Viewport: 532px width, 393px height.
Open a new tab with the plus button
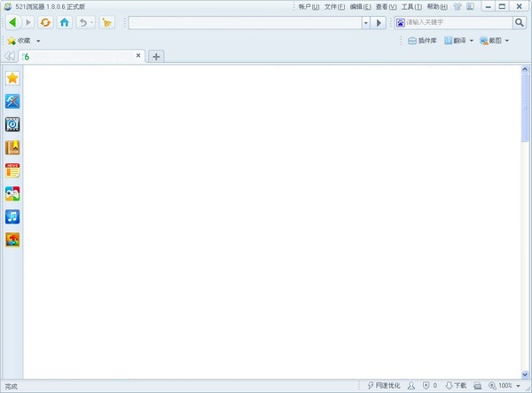156,57
